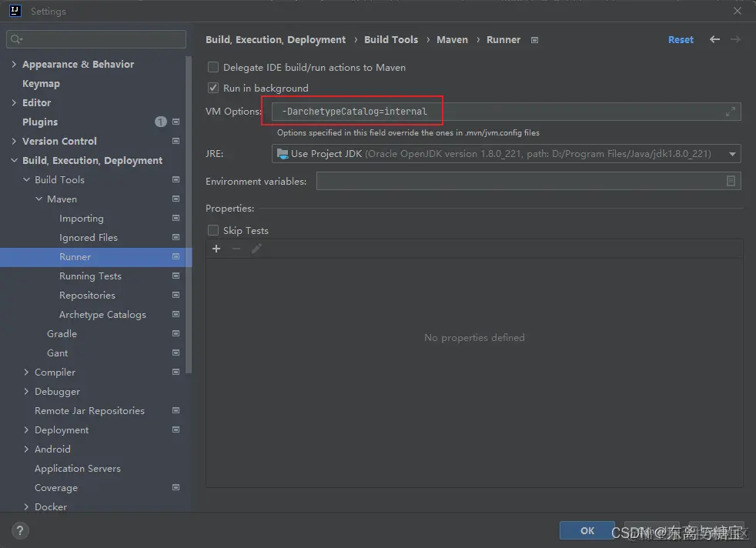The width and height of the screenshot is (756, 548).
Task: Click the project icon beside Version Control
Action: coord(176,141)
